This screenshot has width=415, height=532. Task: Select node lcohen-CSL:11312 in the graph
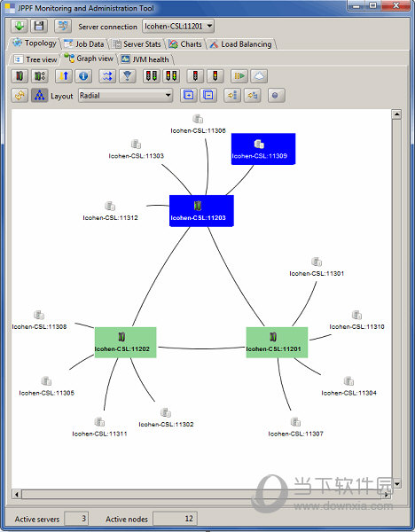tap(110, 211)
